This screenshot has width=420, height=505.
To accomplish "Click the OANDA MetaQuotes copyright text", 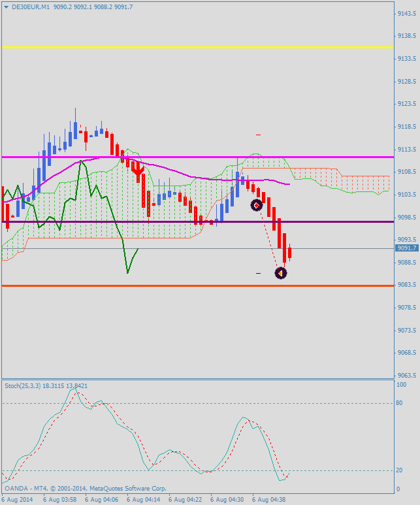I will tap(85, 488).
